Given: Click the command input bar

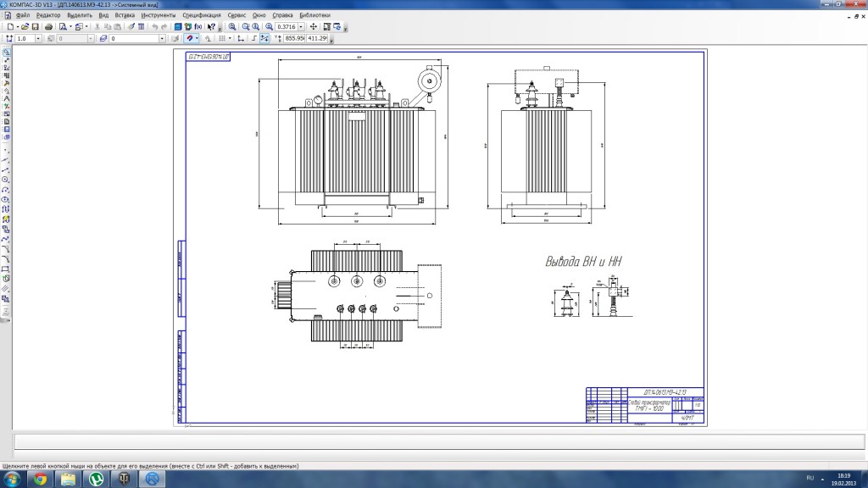Looking at the screenshot, I should pos(440,441).
